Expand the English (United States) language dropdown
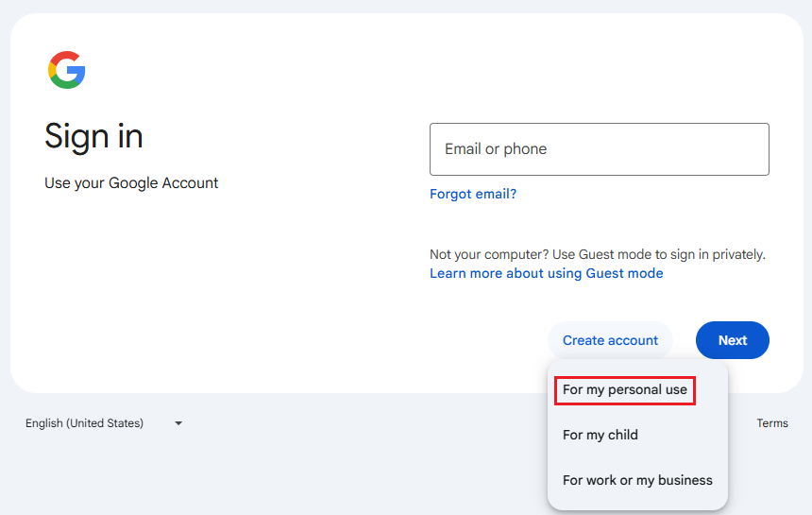812x515 pixels. coord(104,423)
